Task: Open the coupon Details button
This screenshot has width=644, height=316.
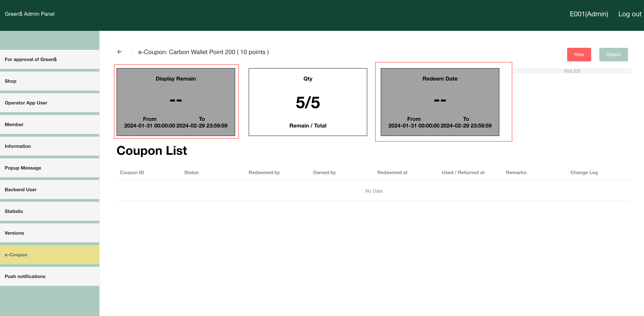Action: 613,55
